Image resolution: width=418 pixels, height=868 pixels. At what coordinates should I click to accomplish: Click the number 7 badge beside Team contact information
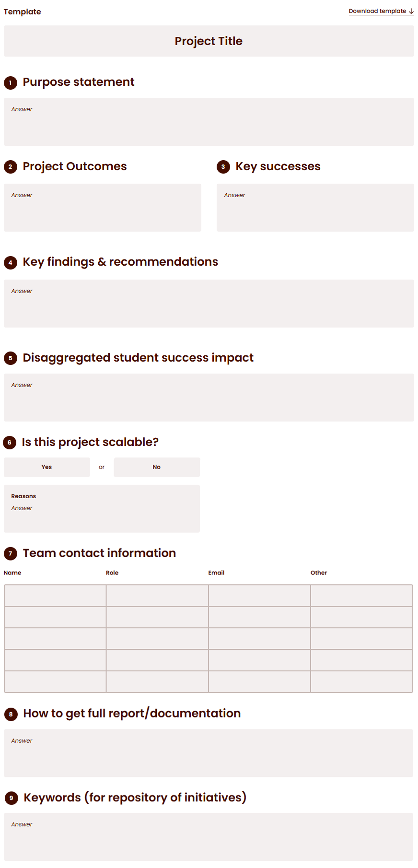[x=11, y=553]
